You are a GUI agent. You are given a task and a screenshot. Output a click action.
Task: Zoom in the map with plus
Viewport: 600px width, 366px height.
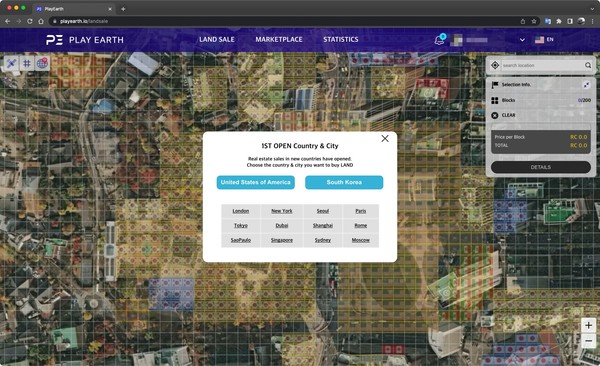[588, 325]
